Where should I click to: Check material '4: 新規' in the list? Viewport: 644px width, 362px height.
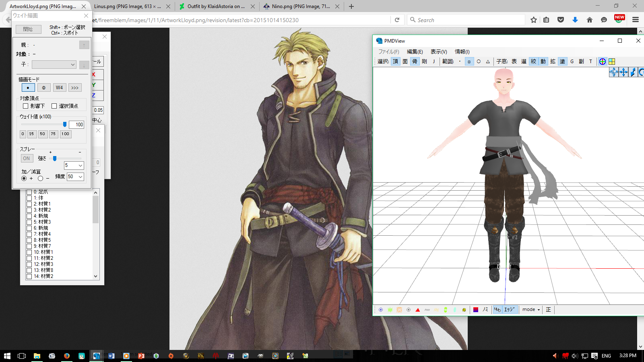pyautogui.click(x=29, y=216)
